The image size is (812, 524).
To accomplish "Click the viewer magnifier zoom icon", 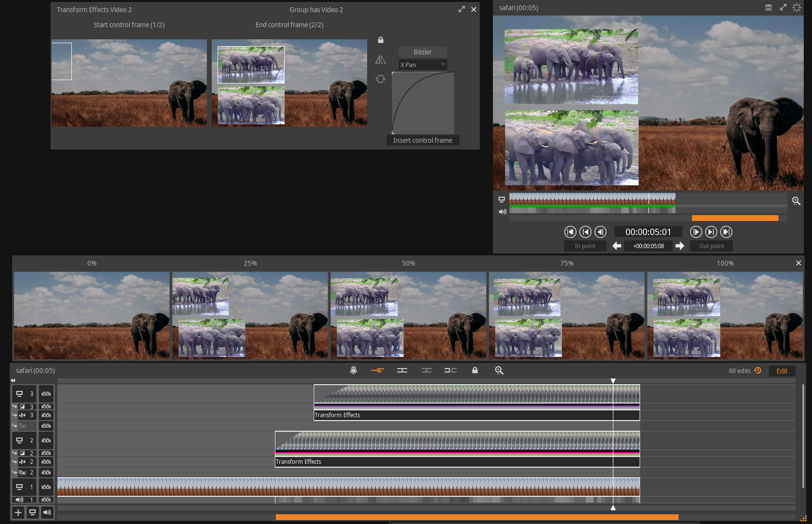I will pos(796,201).
